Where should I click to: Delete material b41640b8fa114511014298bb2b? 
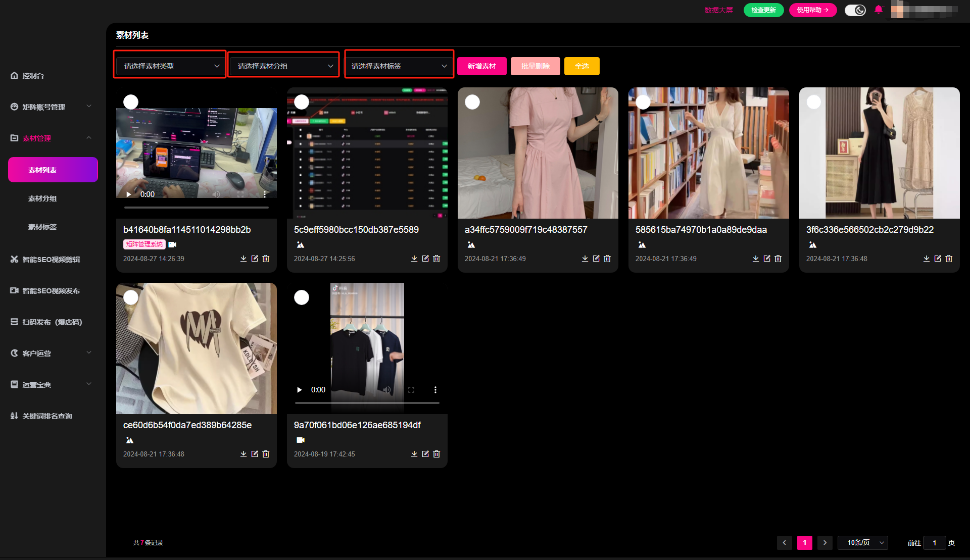266,259
